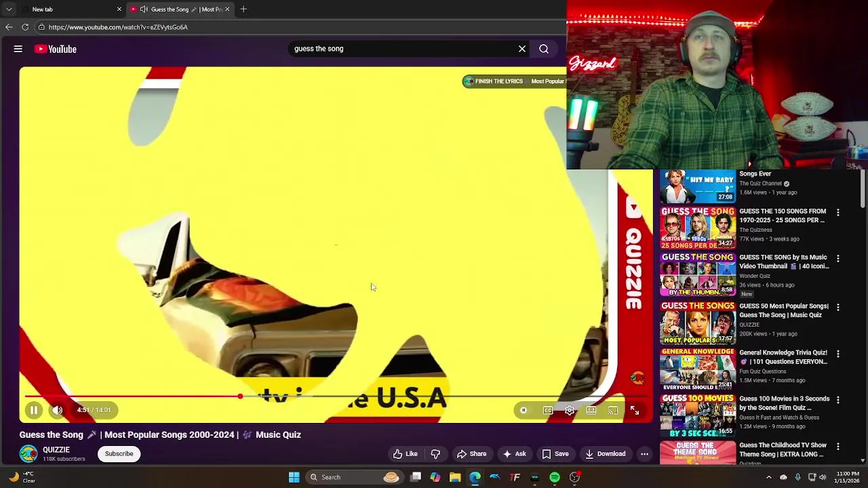Open 'GUESS THE SONG by Its Music Video Thumbnail'
Screen dimensions: 868x488
(x=784, y=262)
